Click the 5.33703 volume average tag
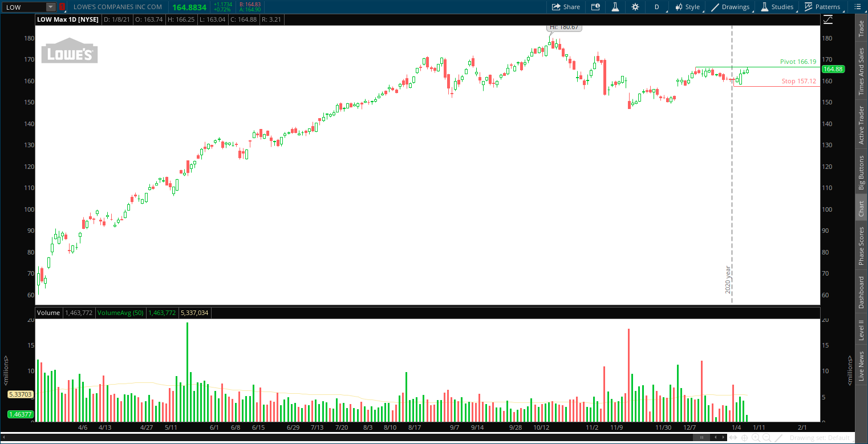The image size is (868, 444). [21, 394]
